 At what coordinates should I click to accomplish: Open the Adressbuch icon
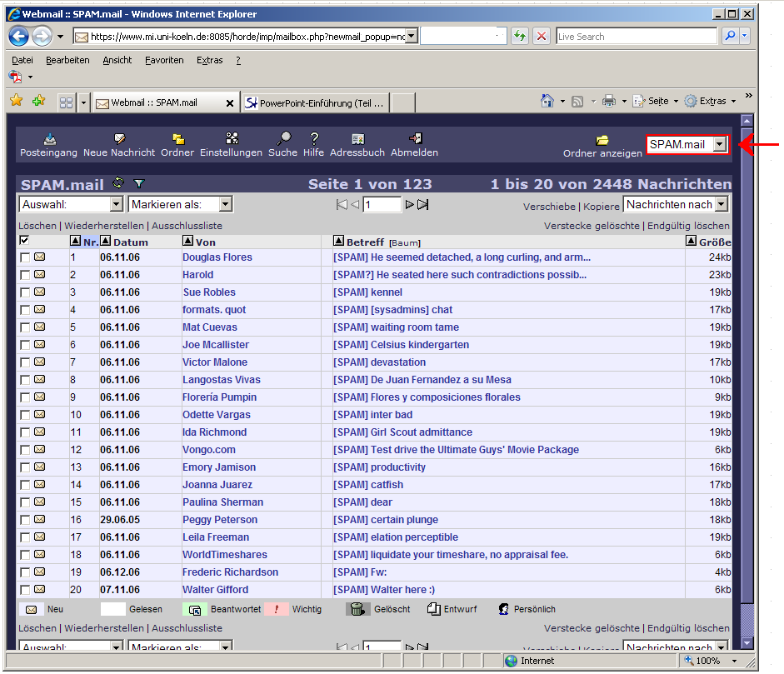(x=357, y=139)
